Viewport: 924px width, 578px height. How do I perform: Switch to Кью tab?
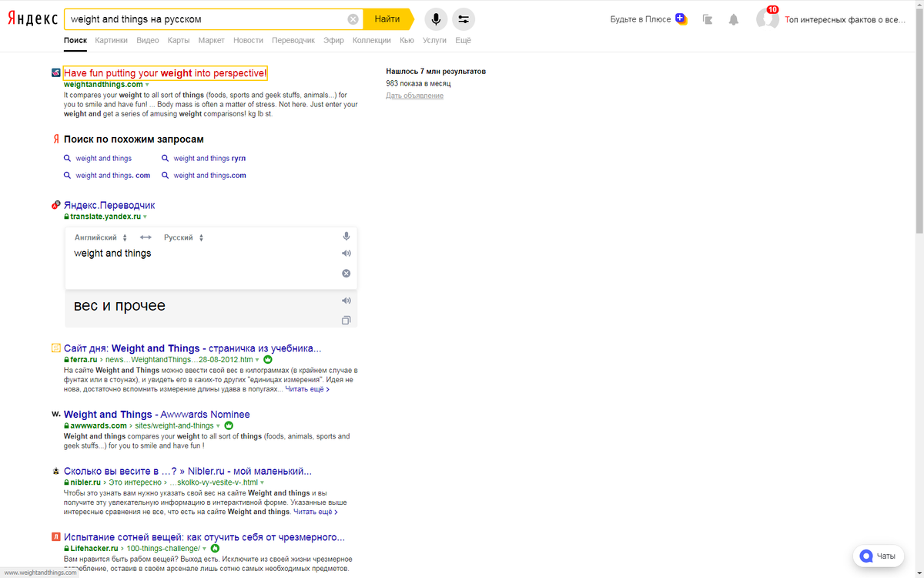[x=407, y=40]
